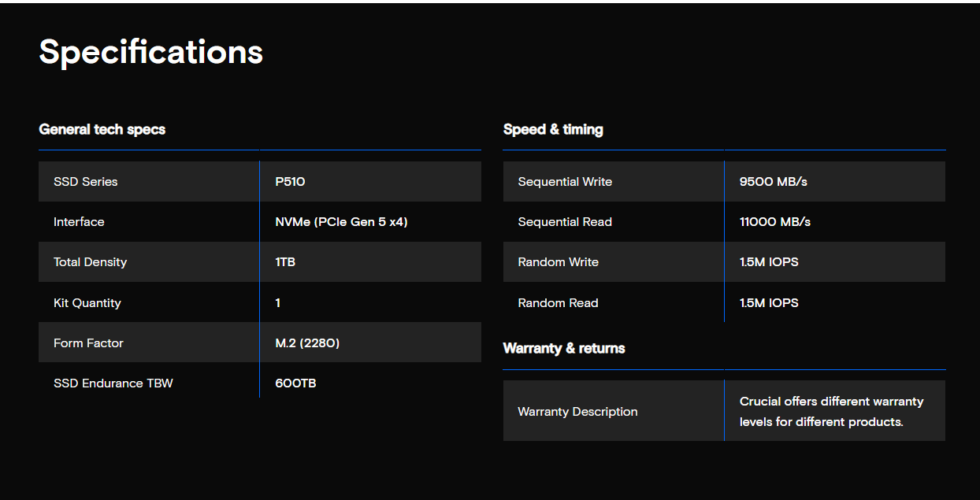Click the Crucial warranty levels description text

coord(831,412)
